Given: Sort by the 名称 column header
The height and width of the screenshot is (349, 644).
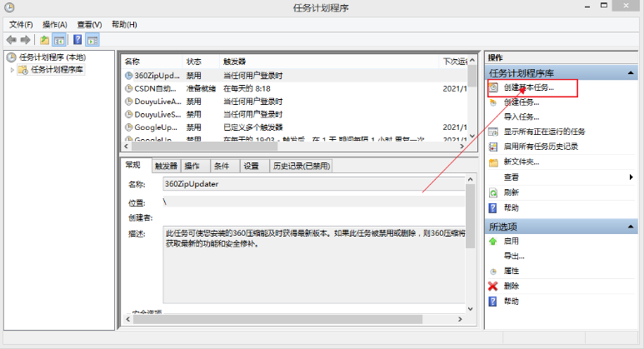Looking at the screenshot, I should point(151,62).
